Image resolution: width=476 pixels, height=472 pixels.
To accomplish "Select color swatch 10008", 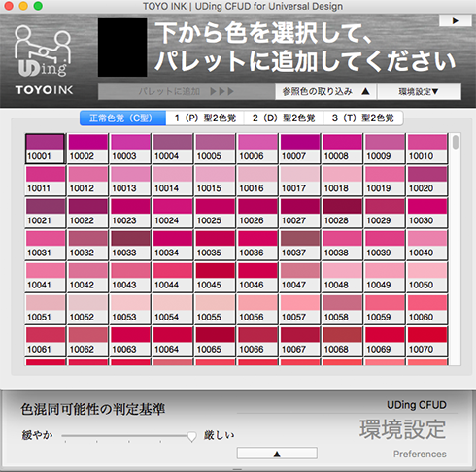I will [x=342, y=149].
